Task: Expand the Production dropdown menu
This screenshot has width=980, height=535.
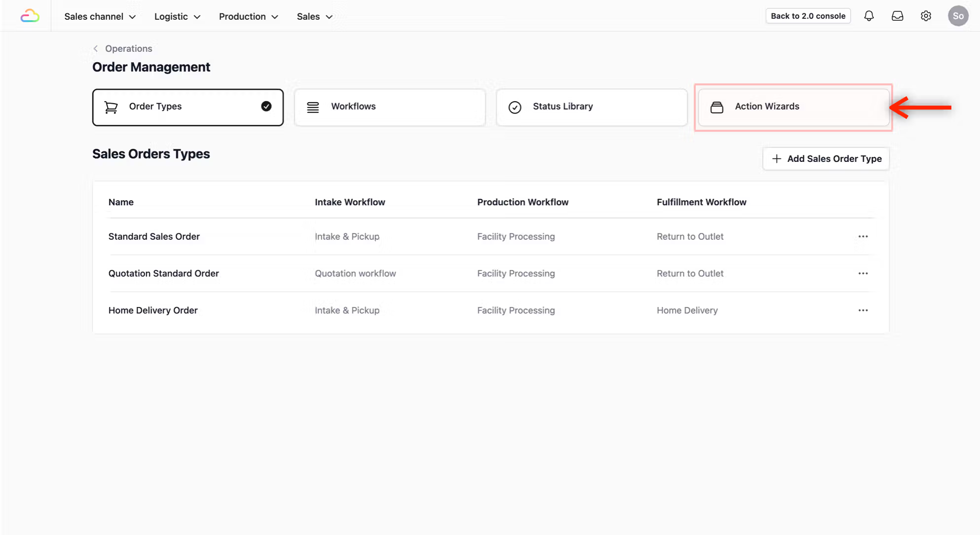Action: pyautogui.click(x=248, y=17)
